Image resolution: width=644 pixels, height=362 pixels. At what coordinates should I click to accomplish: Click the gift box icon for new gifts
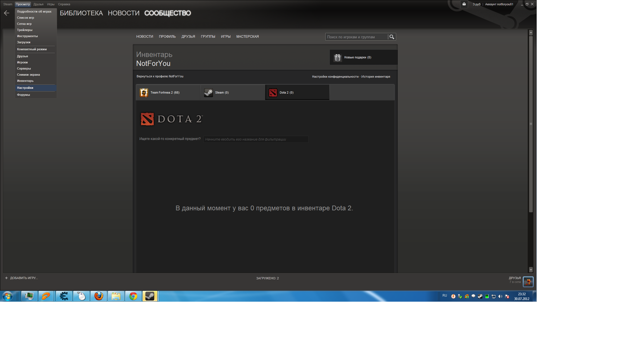pyautogui.click(x=338, y=58)
